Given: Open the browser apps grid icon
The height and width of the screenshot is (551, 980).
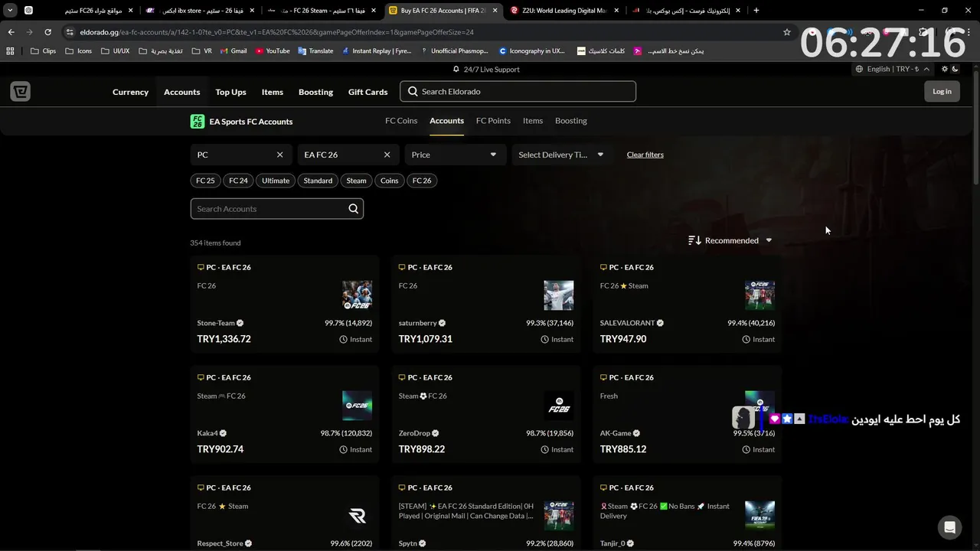Looking at the screenshot, I should [10, 51].
